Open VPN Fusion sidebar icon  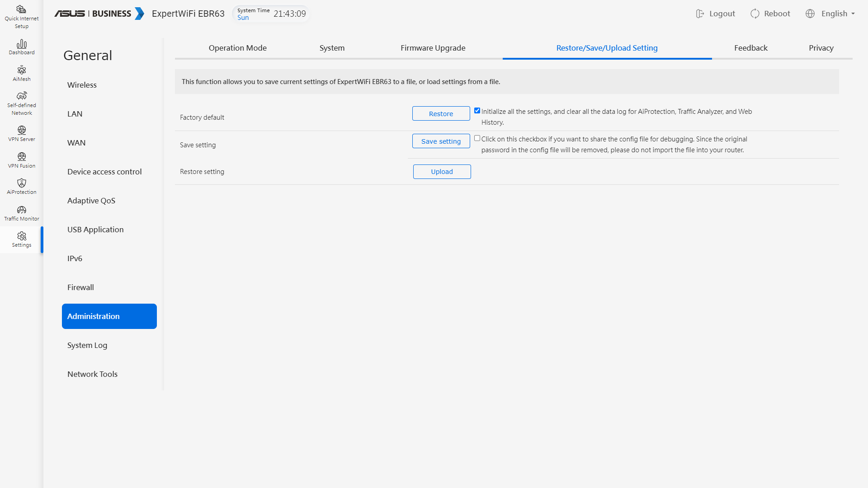click(21, 160)
